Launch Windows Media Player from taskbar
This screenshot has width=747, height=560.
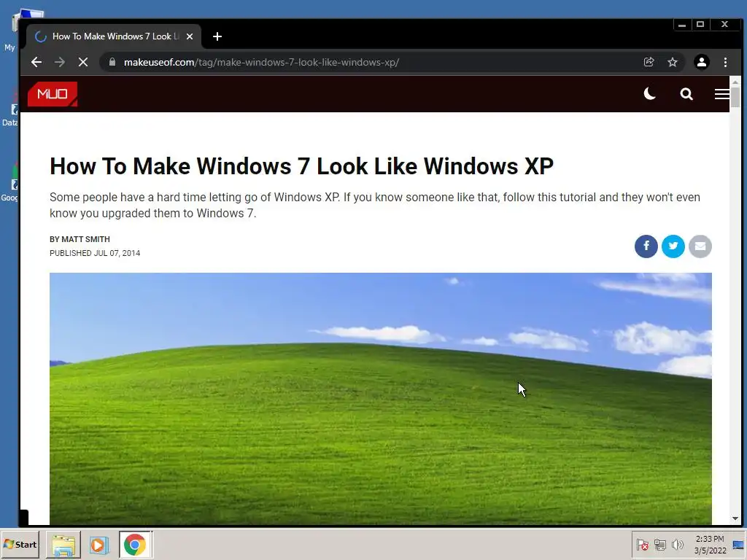coord(99,544)
